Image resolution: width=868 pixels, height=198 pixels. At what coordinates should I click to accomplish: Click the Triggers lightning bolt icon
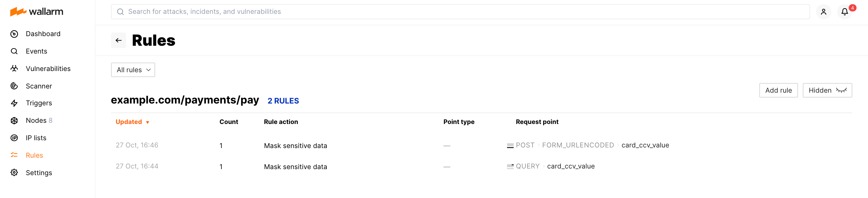[x=14, y=103]
